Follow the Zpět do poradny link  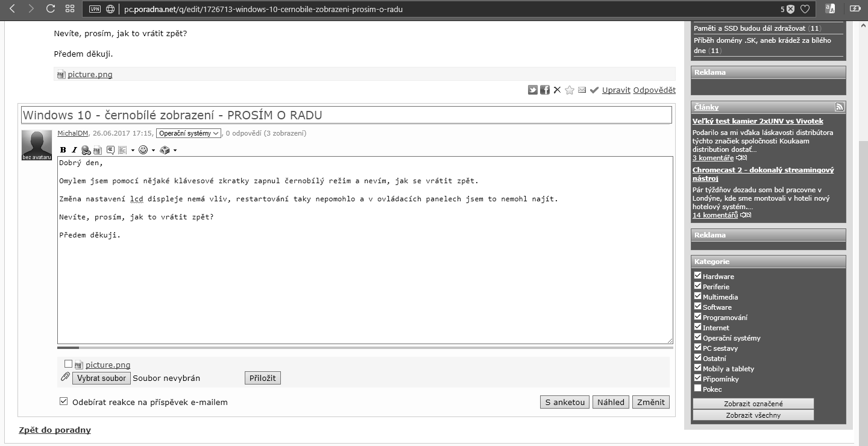coord(55,430)
